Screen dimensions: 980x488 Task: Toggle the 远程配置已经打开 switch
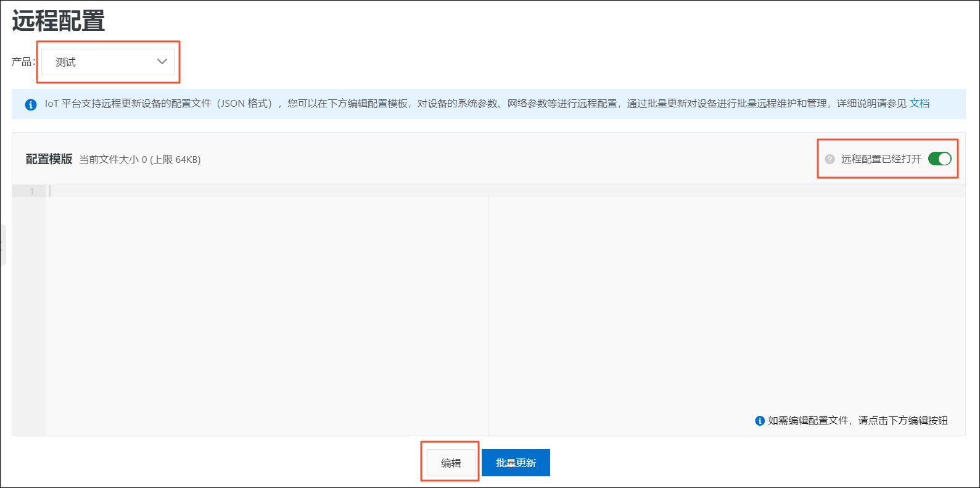click(940, 159)
